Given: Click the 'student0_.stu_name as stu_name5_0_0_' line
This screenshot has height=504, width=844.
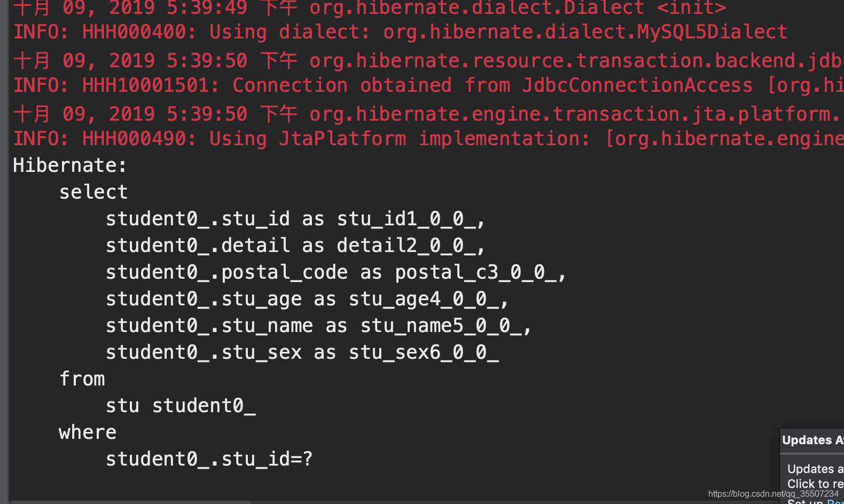Looking at the screenshot, I should click(x=318, y=326).
